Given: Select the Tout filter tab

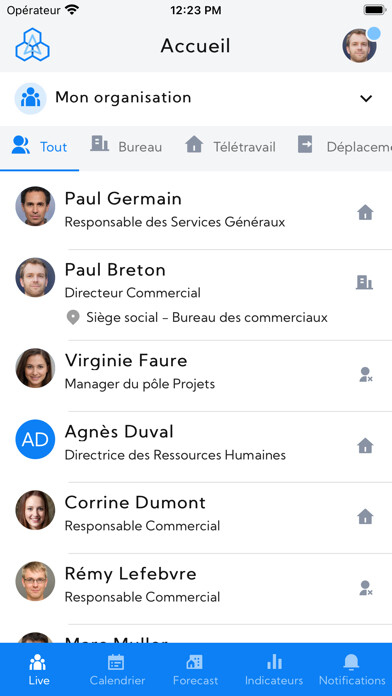Looking at the screenshot, I should tap(40, 147).
